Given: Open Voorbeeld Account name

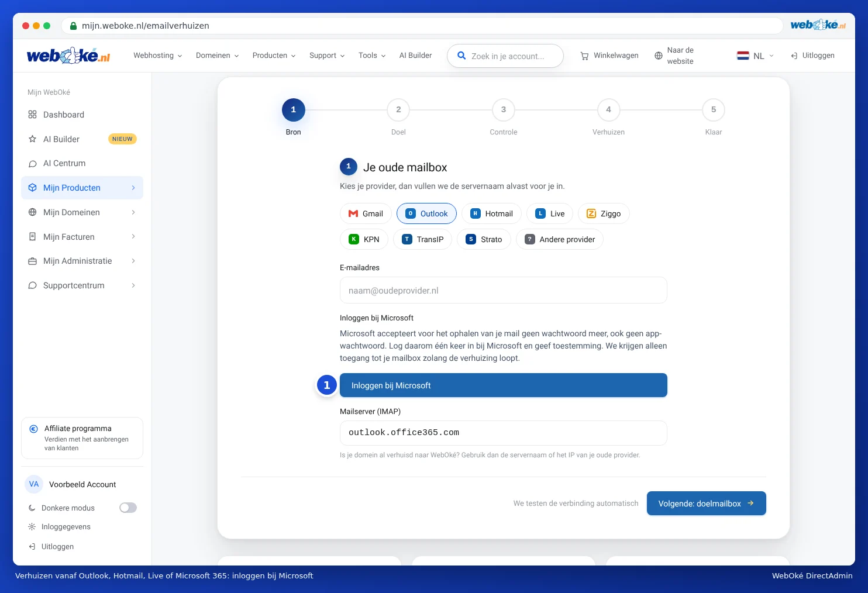Looking at the screenshot, I should (82, 484).
